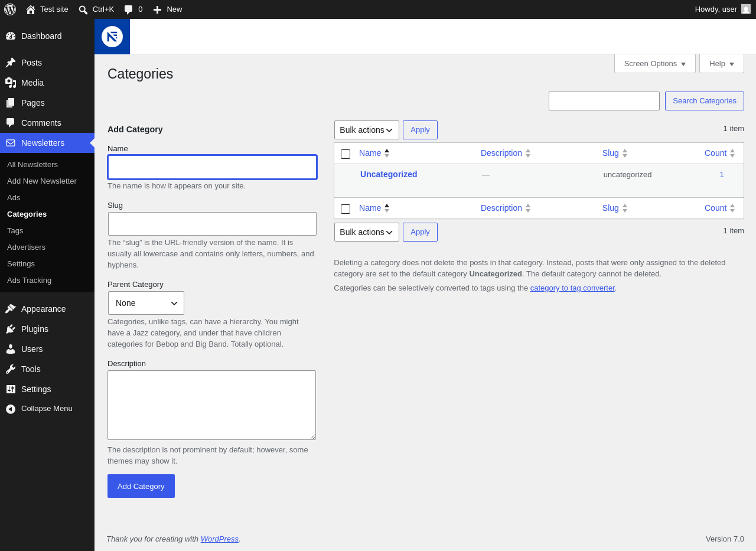The width and height of the screenshot is (756, 551).
Task: Click the user avatar next to Howdy
Action: [746, 9]
